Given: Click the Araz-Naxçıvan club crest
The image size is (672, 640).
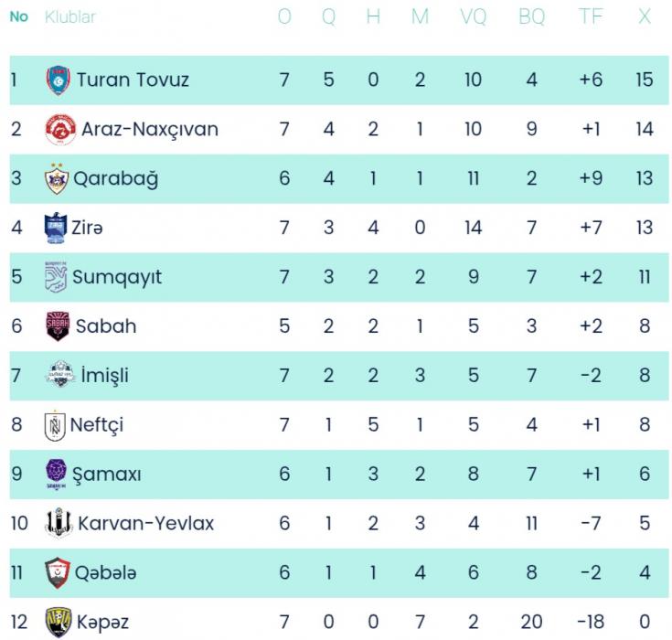Looking at the screenshot, I should tap(59, 129).
